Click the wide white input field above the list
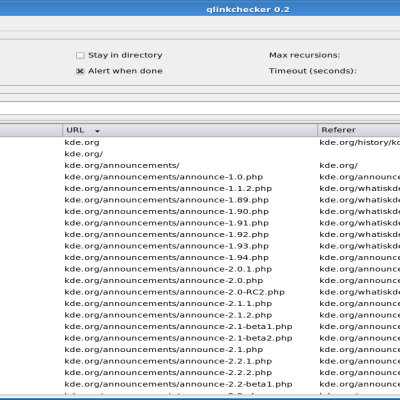Viewport: 400px width, 400px height. point(200,108)
